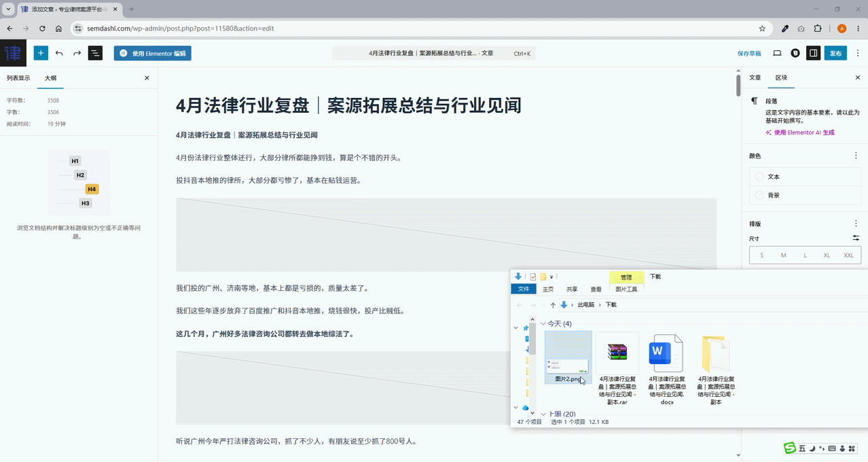Toggle the settings sidebar panel icon

coord(813,53)
